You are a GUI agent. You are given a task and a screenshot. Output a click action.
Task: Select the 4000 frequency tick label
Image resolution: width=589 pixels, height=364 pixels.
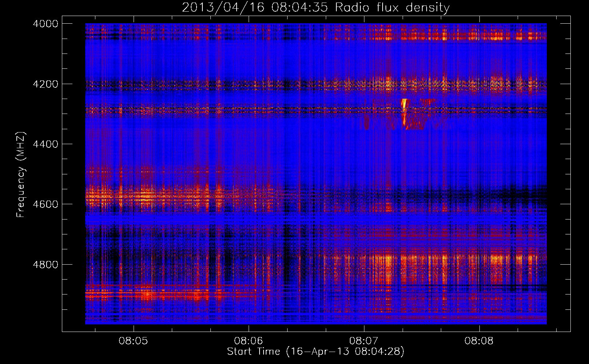(x=46, y=24)
